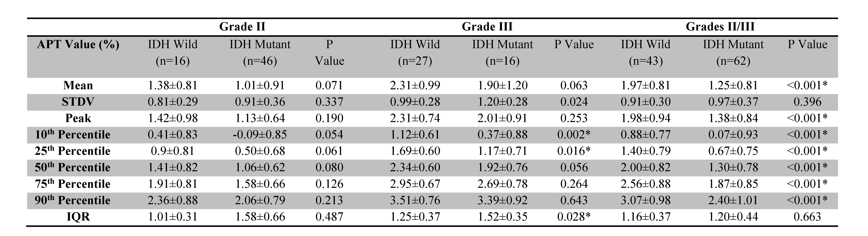Click the Peak row label
Viewport: 868px width, 236px height.
pyautogui.click(x=78, y=118)
